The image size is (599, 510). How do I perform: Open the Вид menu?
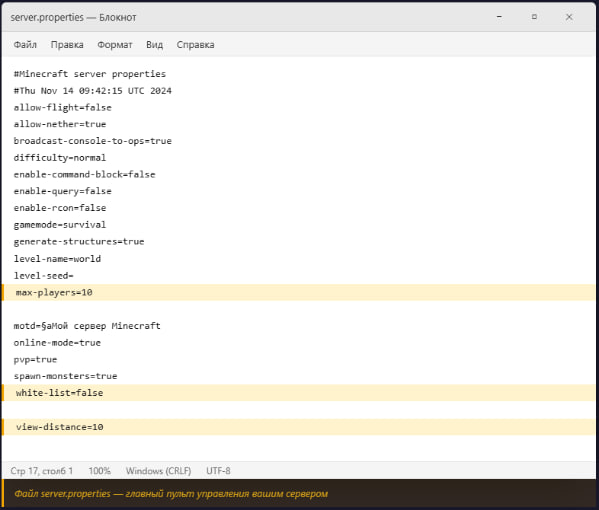154,45
